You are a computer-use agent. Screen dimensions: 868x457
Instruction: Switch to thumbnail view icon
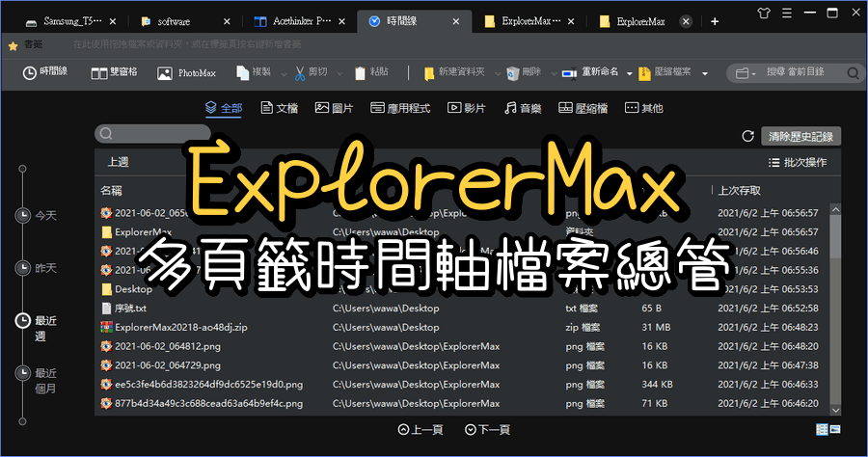pos(835,429)
